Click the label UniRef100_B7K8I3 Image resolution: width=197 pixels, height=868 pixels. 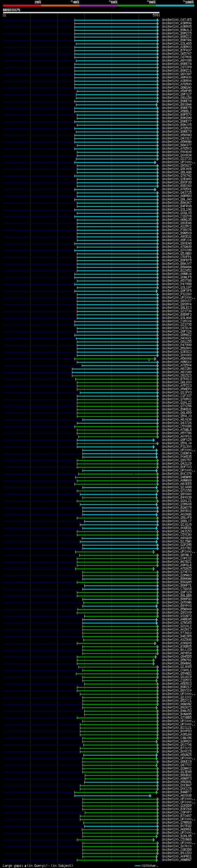point(177,379)
